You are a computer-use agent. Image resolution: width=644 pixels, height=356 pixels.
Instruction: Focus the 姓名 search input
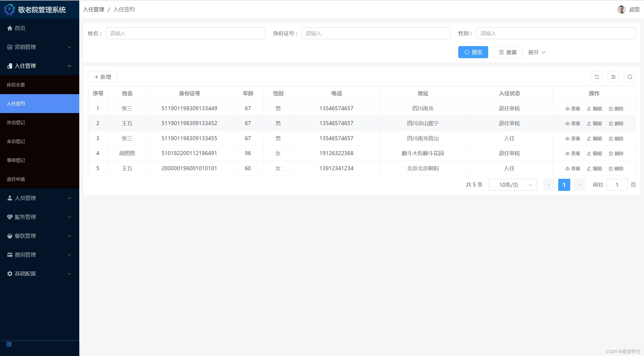pos(185,33)
